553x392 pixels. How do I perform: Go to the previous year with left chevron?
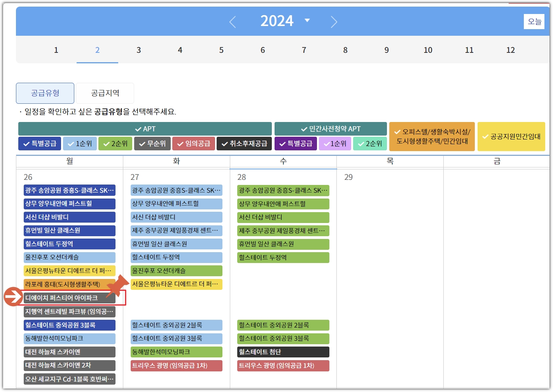[233, 22]
